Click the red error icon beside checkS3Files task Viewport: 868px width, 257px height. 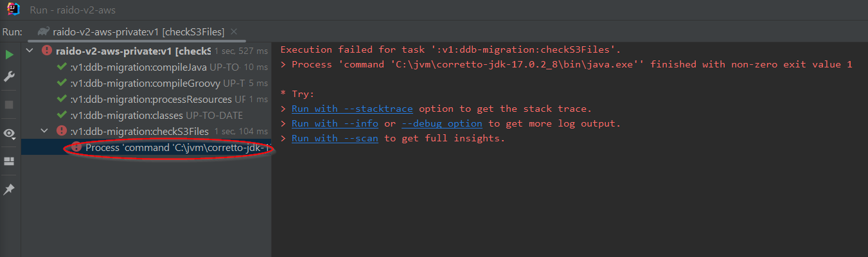tap(62, 131)
